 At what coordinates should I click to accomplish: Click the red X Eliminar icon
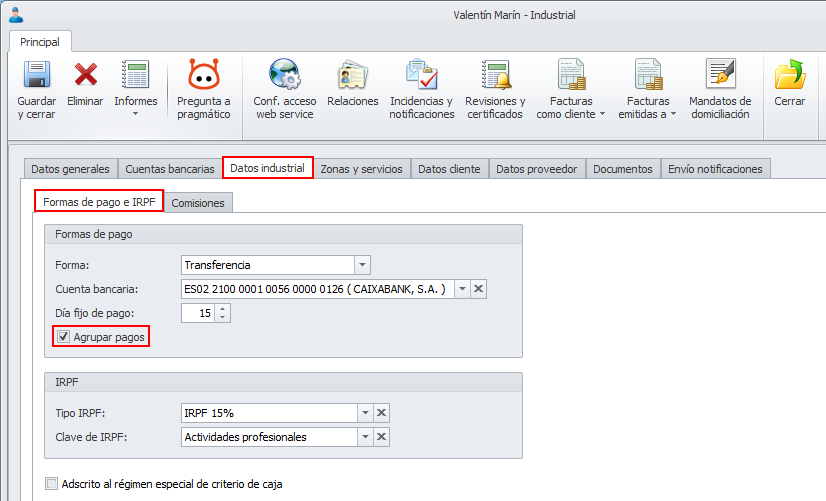click(x=85, y=74)
